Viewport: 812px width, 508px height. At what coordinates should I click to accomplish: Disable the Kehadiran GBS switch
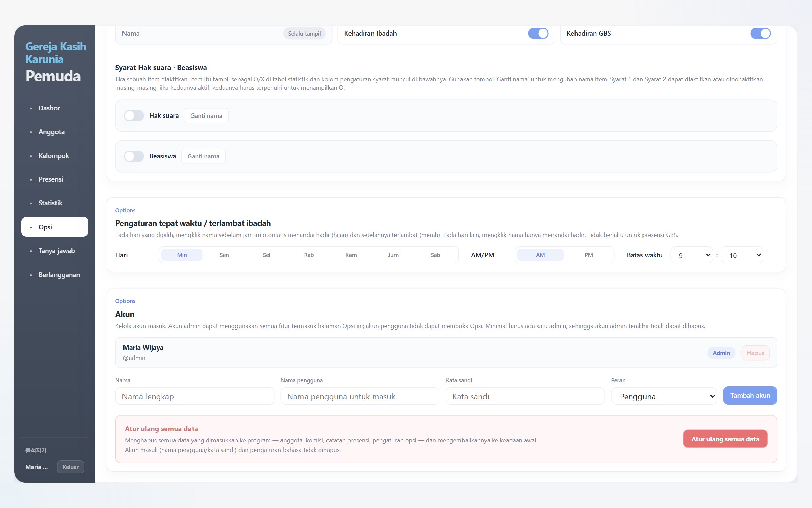761,33
